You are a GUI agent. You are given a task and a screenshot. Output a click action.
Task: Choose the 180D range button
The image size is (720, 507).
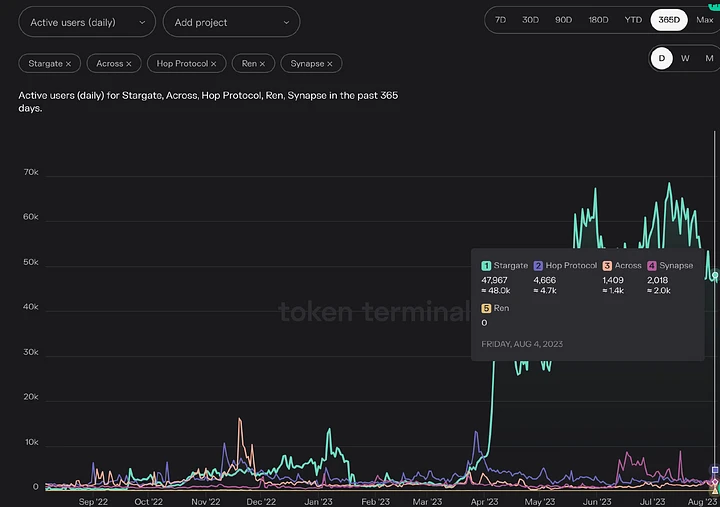point(599,20)
